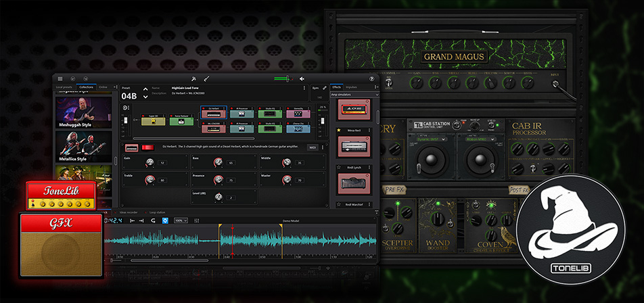Screen dimensions: 644x303
Task: Click the signal chain input routing icon
Action: (x=126, y=108)
